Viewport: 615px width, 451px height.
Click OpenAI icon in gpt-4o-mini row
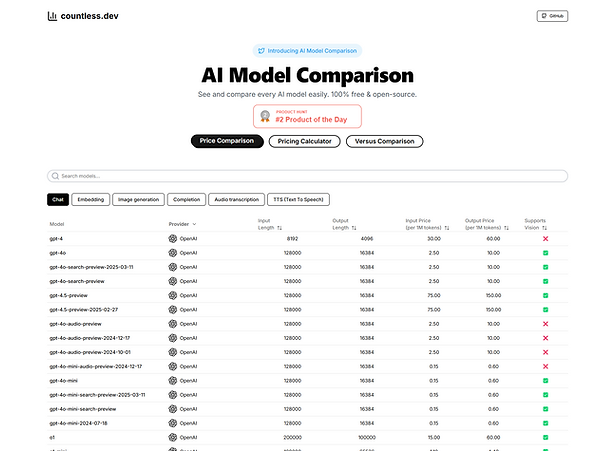click(173, 381)
